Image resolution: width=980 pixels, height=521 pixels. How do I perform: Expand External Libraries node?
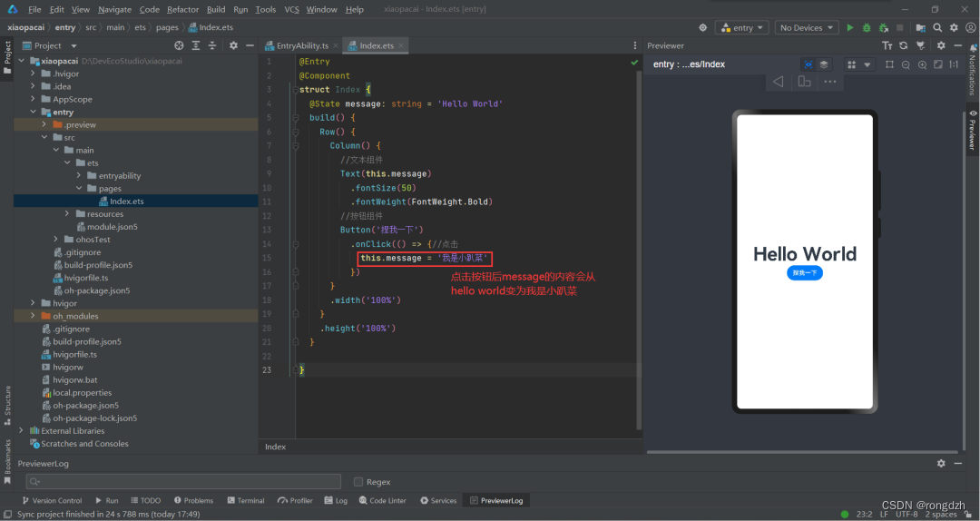[21, 431]
